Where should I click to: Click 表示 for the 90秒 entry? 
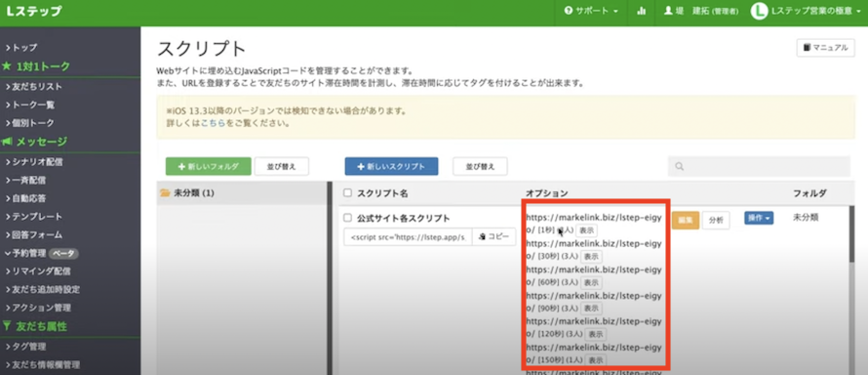coord(592,308)
